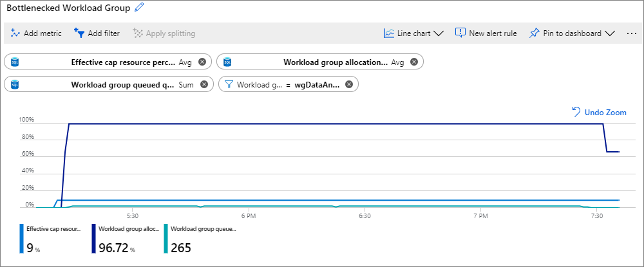Open the Workload group allocation metric pill
This screenshot has width=644, height=267.
pyautogui.click(x=335, y=62)
